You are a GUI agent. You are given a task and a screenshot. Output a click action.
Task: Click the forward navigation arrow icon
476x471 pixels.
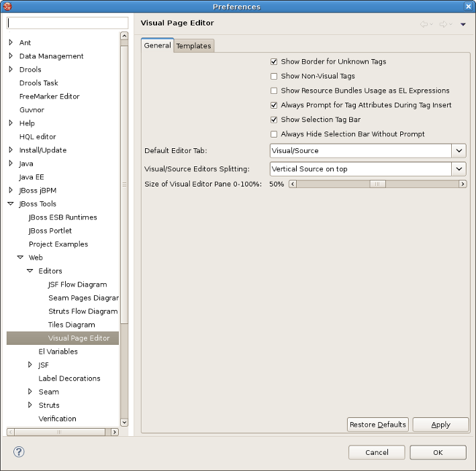[443, 24]
